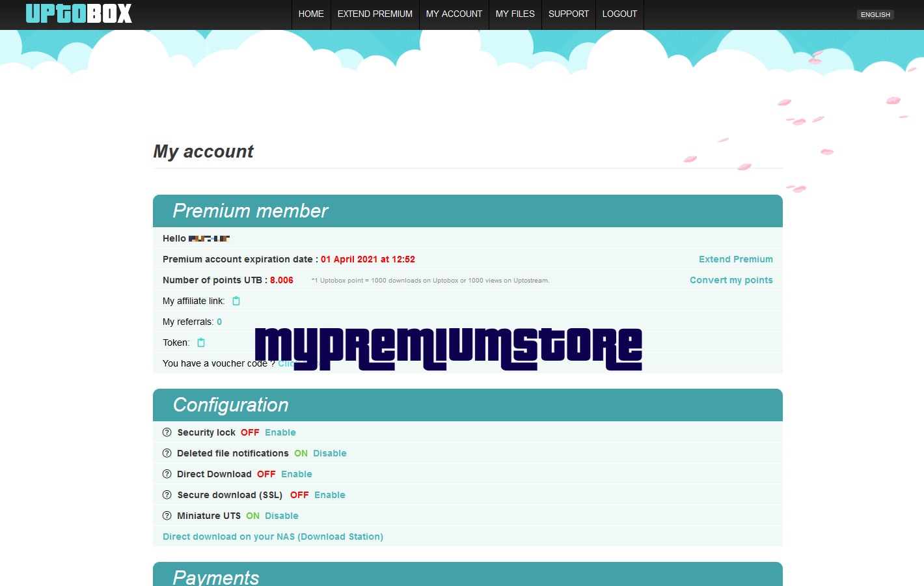924x586 pixels.
Task: Open MY ACCOUNT menu item
Action: 454,14
